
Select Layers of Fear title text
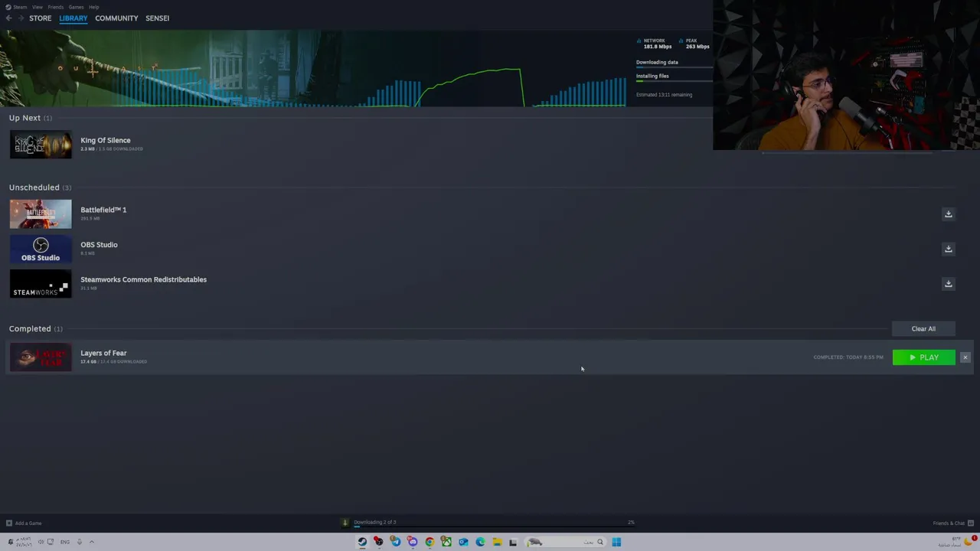[x=103, y=353]
